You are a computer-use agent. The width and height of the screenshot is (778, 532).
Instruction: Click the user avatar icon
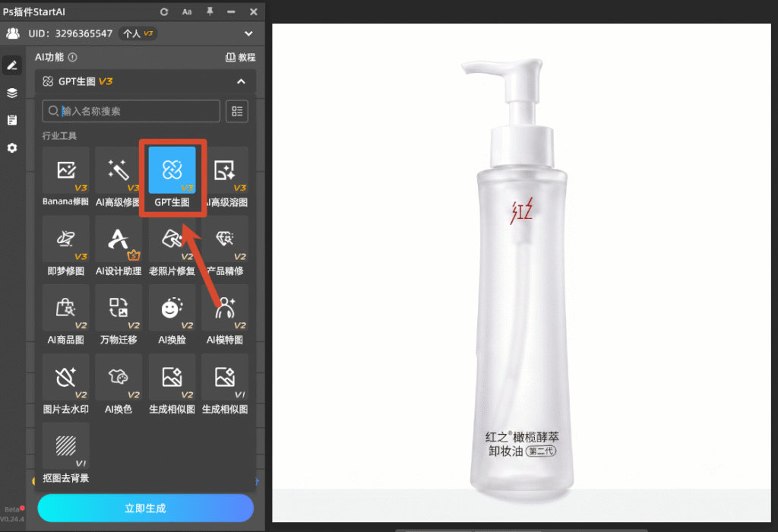[13, 33]
